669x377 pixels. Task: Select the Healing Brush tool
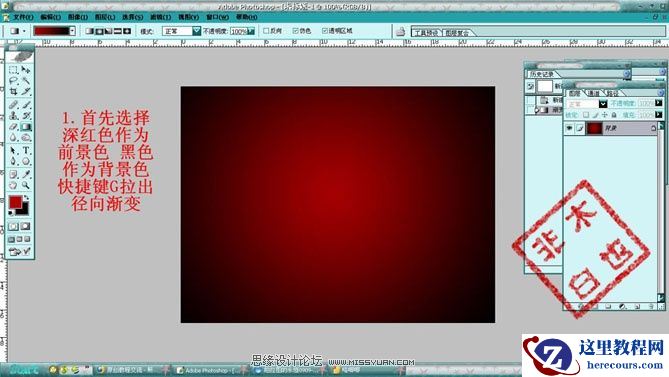(14, 104)
